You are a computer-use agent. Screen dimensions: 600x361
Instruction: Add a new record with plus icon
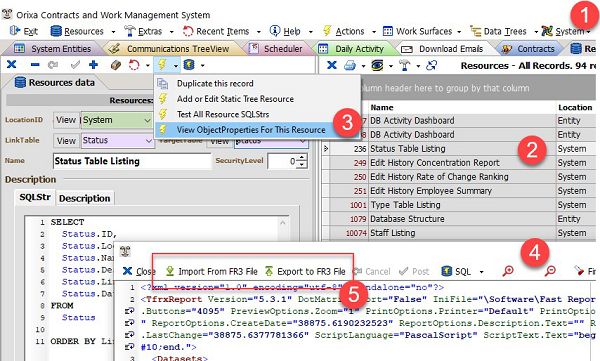pos(93,65)
